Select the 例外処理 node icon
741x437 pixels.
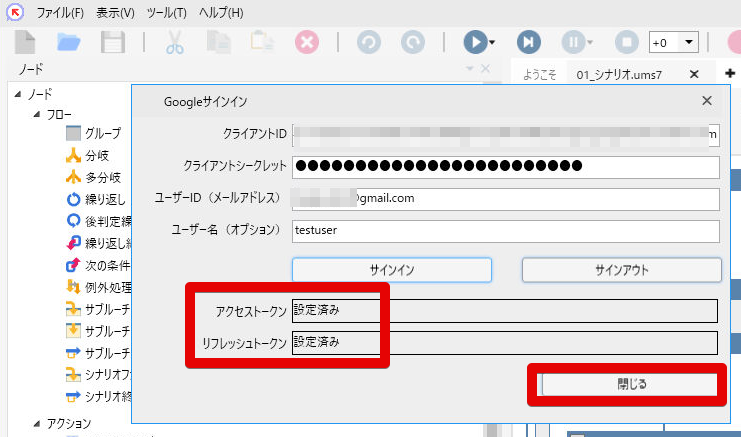click(x=73, y=287)
